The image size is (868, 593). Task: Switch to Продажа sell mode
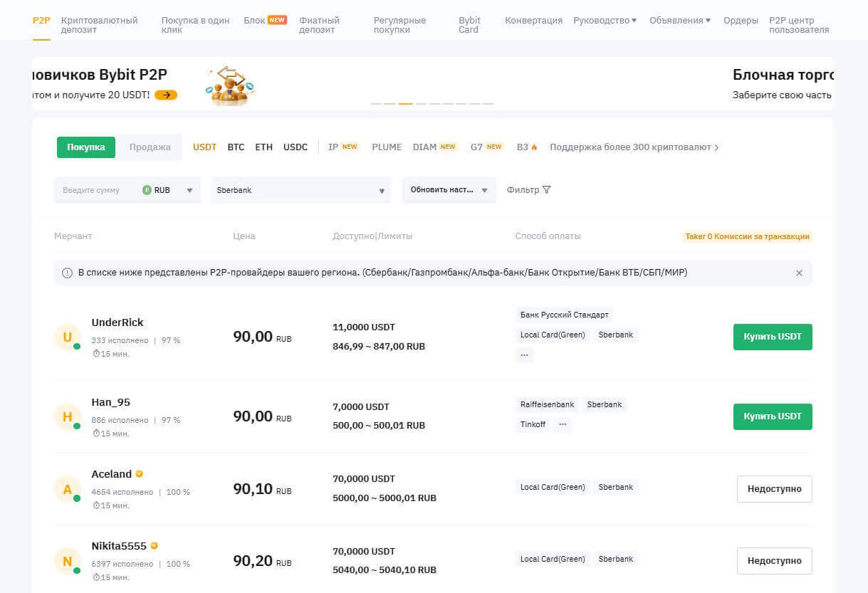pos(150,147)
